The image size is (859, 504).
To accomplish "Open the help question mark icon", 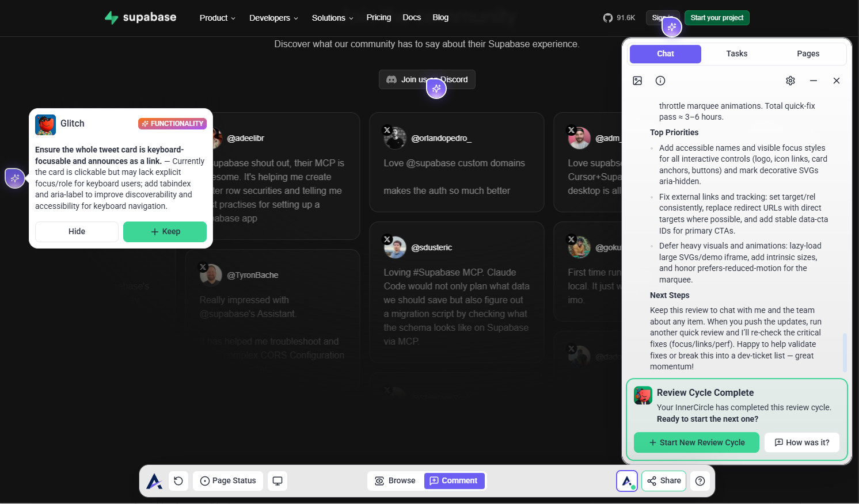I will tap(700, 481).
